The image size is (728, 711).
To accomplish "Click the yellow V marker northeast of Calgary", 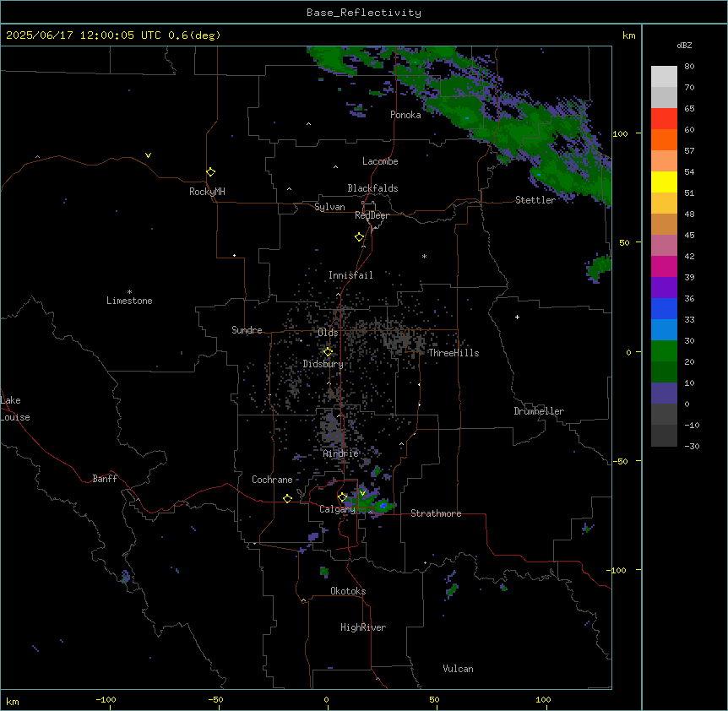I will [362, 493].
